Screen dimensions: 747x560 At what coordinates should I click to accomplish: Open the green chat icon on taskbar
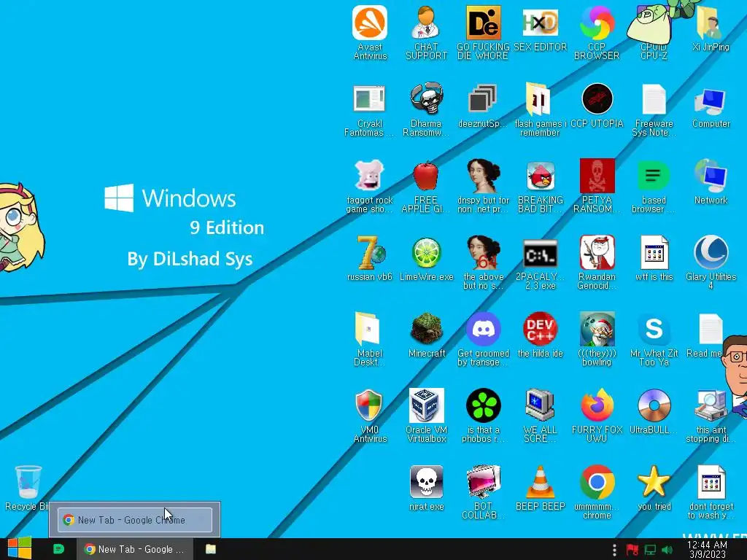(x=58, y=549)
